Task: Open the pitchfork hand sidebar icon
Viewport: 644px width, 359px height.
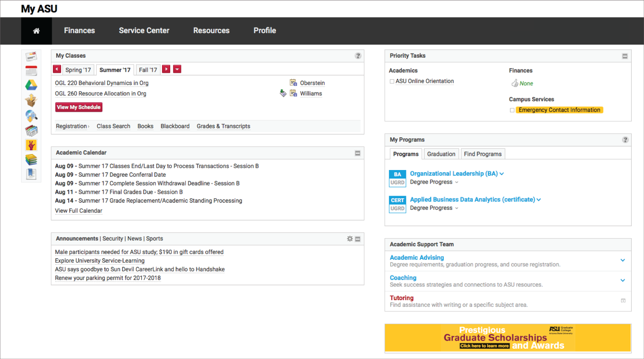Action: 31,145
